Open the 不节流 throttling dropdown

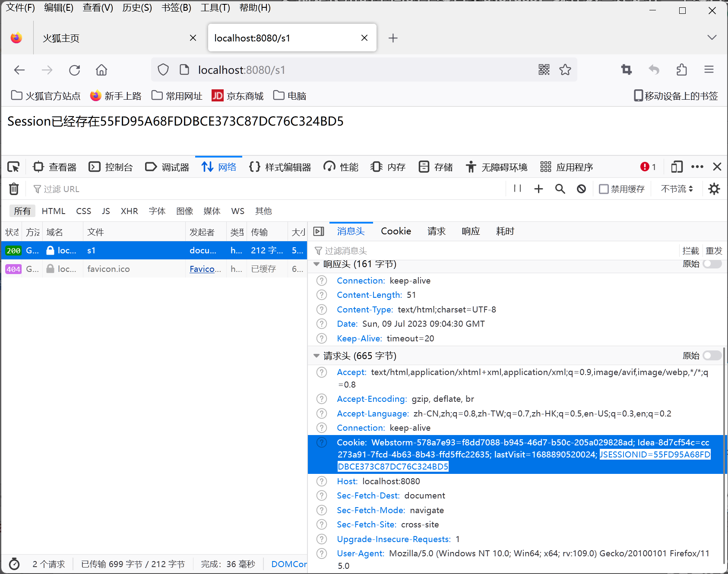pyautogui.click(x=677, y=189)
